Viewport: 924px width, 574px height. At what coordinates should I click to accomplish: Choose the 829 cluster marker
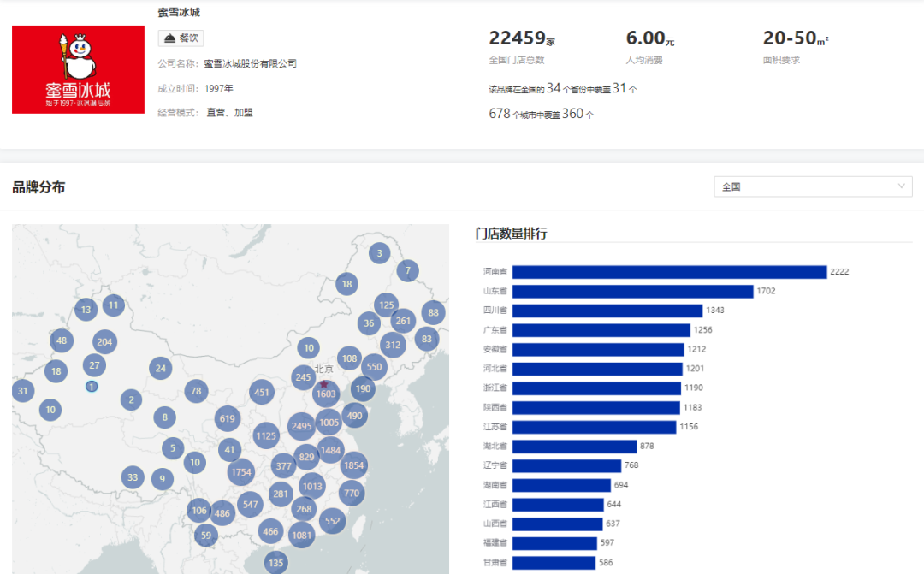click(x=306, y=457)
